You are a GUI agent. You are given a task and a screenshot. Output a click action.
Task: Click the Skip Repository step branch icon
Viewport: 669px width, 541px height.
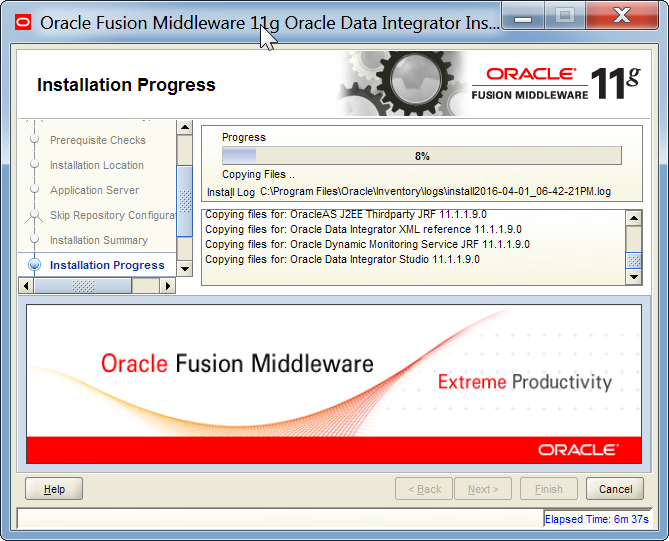[x=35, y=215]
